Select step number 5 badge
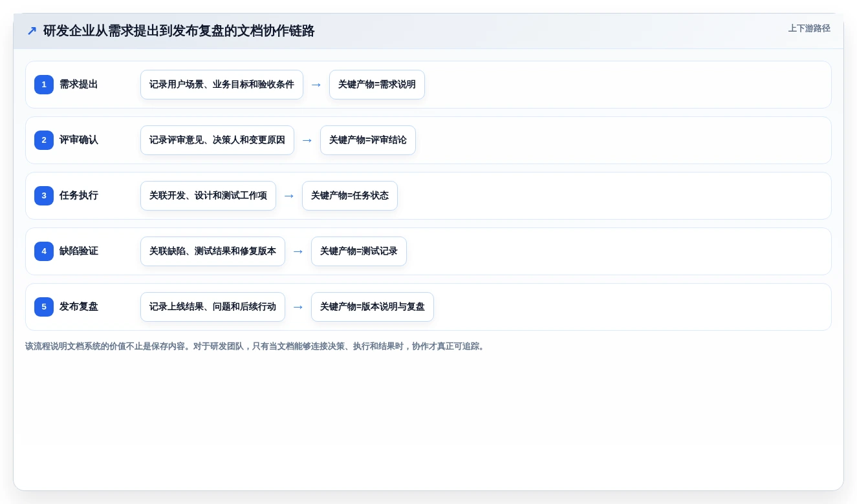Image resolution: width=857 pixels, height=504 pixels. 44,307
